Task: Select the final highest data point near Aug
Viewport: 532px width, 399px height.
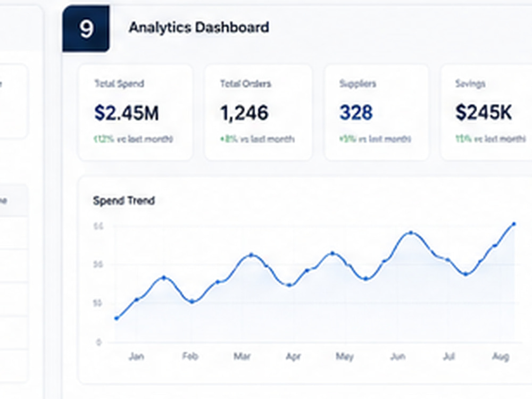Action: [514, 224]
